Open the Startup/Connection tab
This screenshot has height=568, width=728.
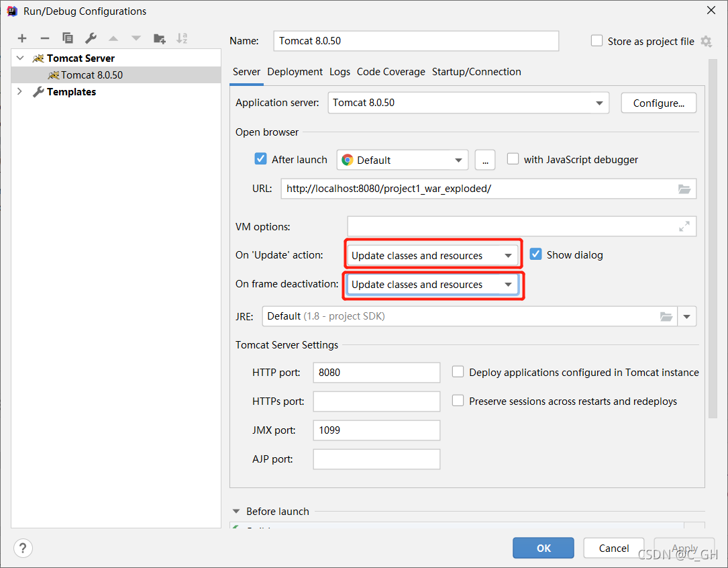pyautogui.click(x=476, y=72)
